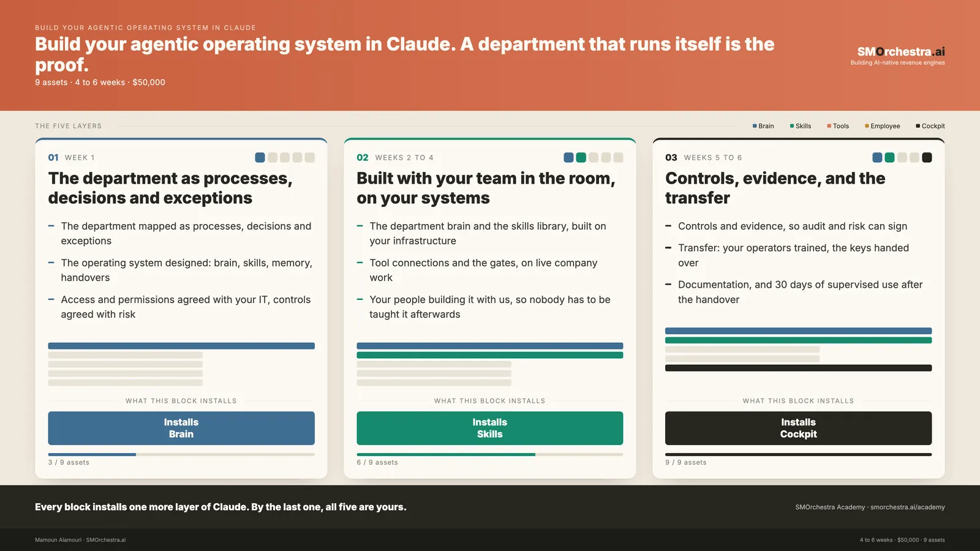This screenshot has width=980, height=551.
Task: Click the SMOrchestra.ai logo
Action: [x=900, y=51]
